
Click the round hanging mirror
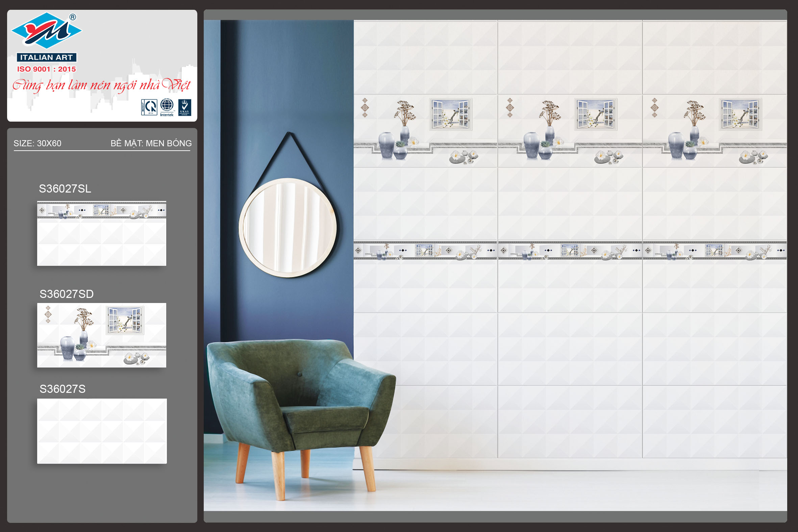point(288,227)
